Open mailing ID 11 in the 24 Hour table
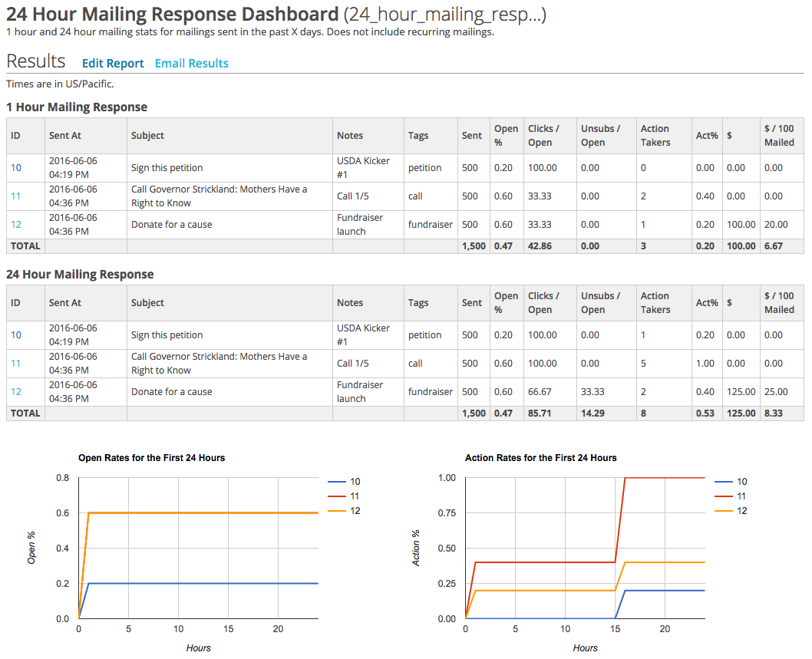Image resolution: width=812 pixels, height=659 pixels. (x=15, y=363)
